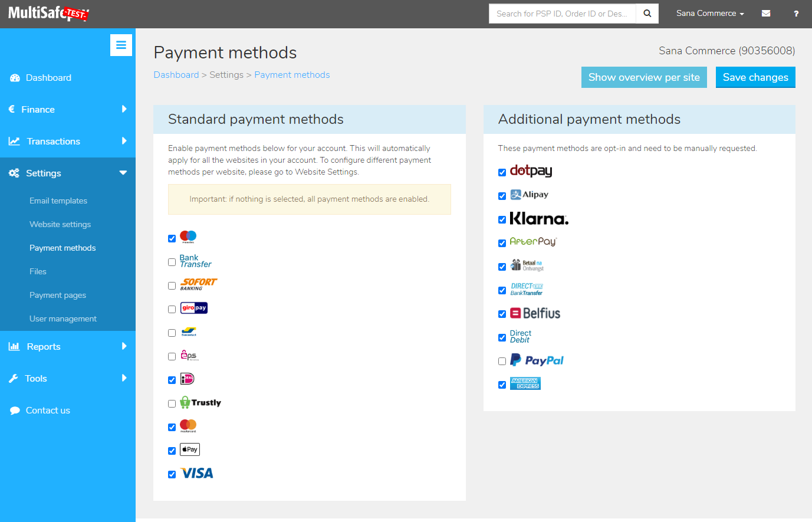Click the search magnifier icon
This screenshot has width=812, height=522.
pos(647,14)
